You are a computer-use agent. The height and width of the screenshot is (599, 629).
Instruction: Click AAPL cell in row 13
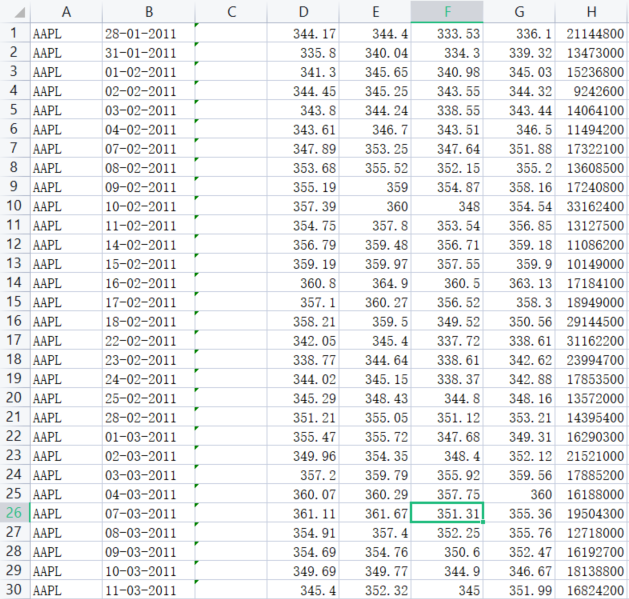(66, 263)
